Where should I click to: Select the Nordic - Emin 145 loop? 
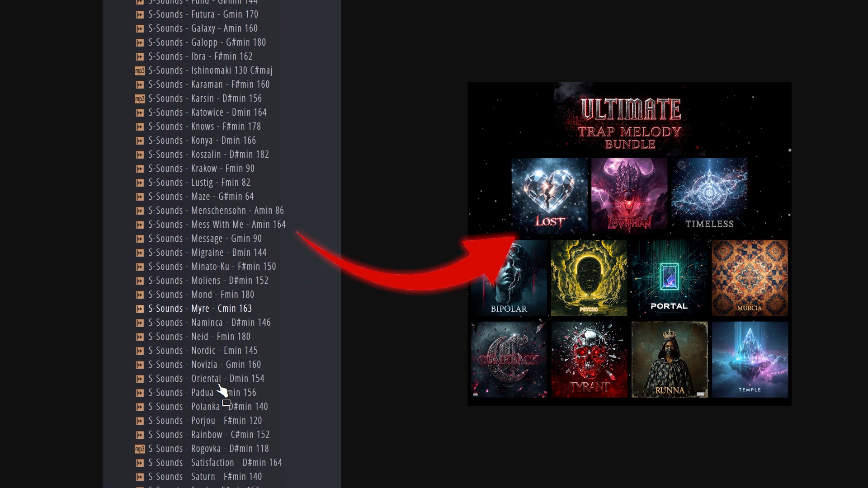click(x=203, y=351)
